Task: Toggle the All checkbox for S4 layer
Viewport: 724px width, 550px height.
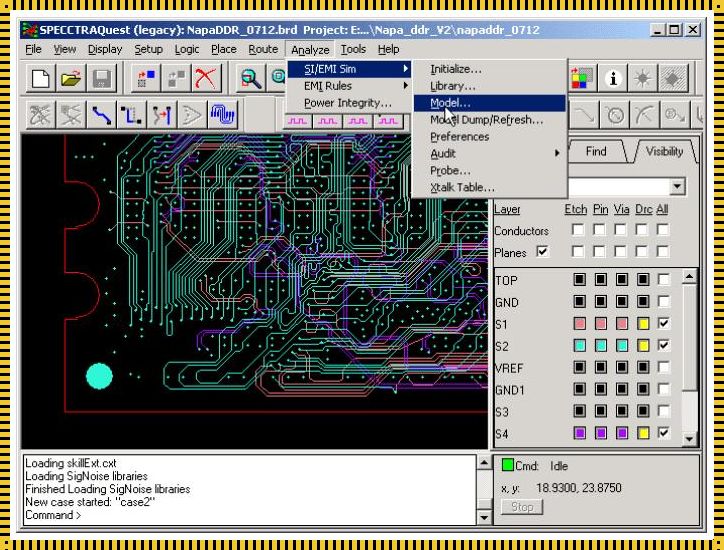Action: click(664, 433)
